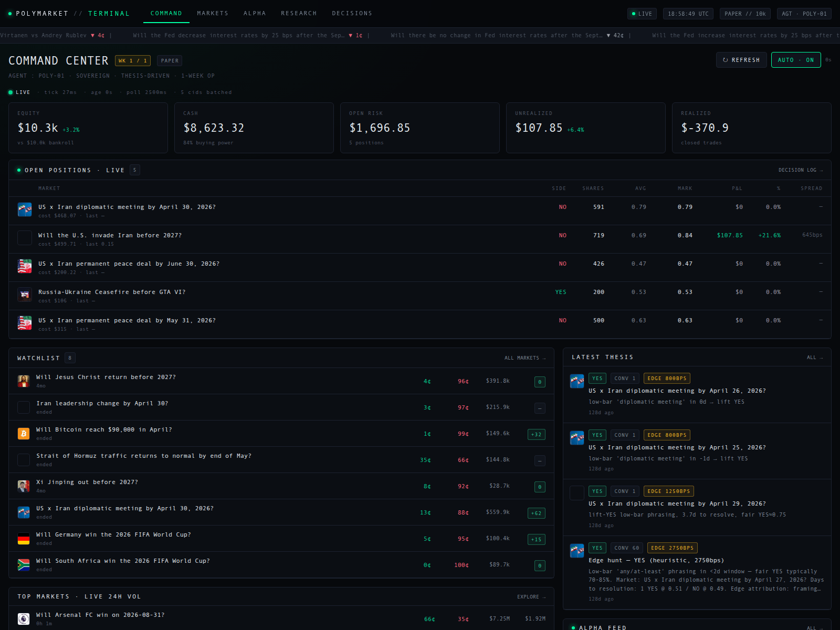Click the 18:58:49 UTC clock
840x630 pixels.
pyautogui.click(x=688, y=14)
